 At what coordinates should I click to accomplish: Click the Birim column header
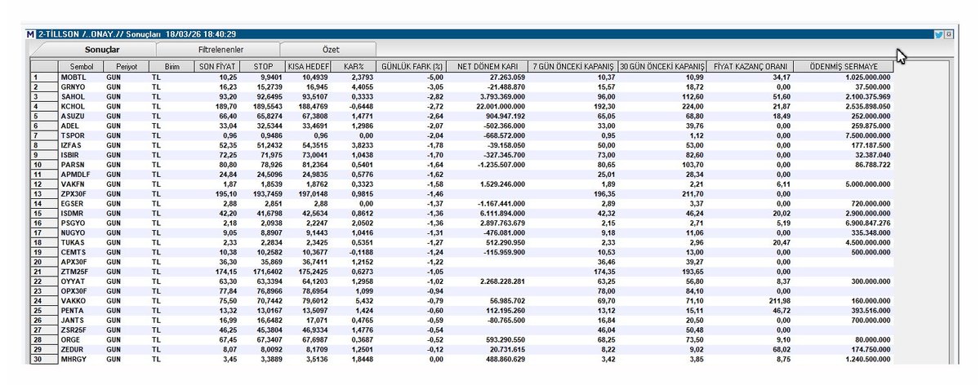coord(171,66)
